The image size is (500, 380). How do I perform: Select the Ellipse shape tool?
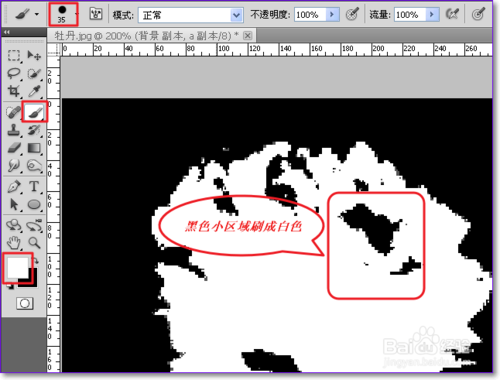[x=34, y=204]
